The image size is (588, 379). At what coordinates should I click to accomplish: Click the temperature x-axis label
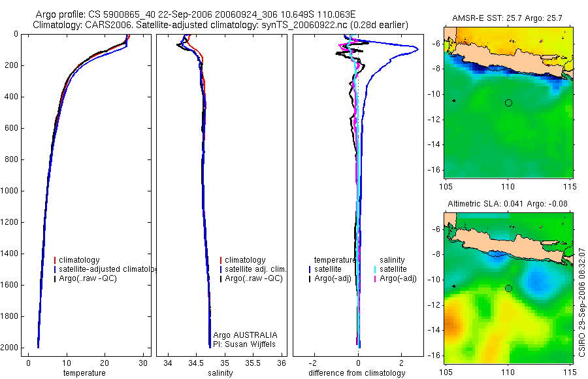pyautogui.click(x=84, y=373)
